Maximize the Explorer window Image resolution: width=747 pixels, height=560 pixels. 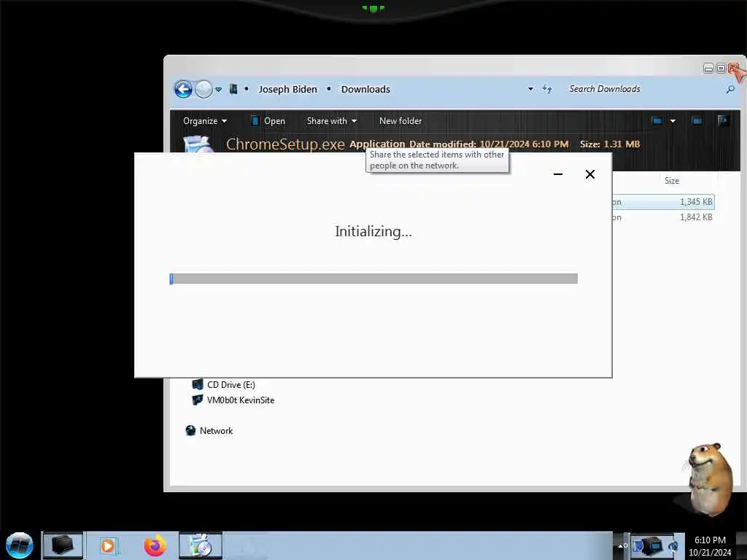tap(721, 69)
